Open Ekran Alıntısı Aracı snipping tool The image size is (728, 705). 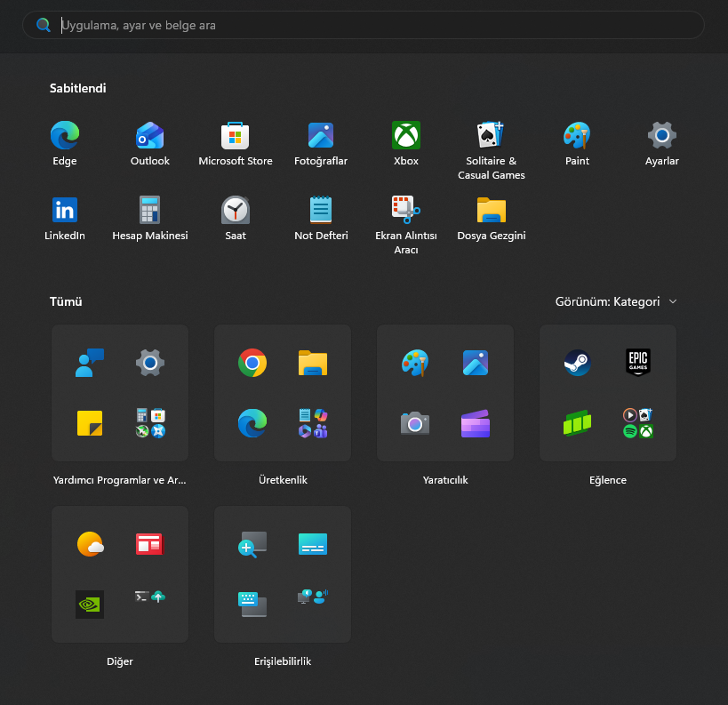(406, 225)
